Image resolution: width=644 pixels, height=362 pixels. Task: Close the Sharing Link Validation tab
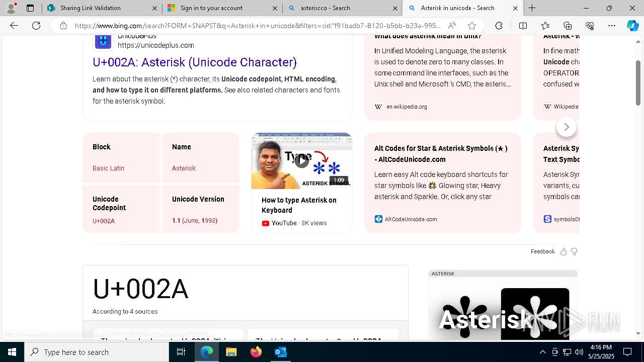pyautogui.click(x=155, y=8)
